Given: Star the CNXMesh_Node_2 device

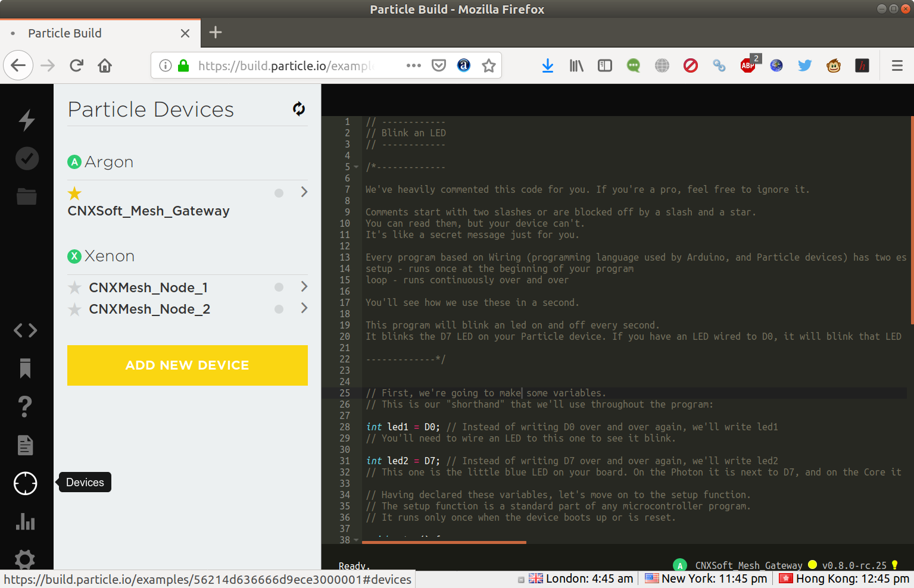Looking at the screenshot, I should pyautogui.click(x=74, y=309).
